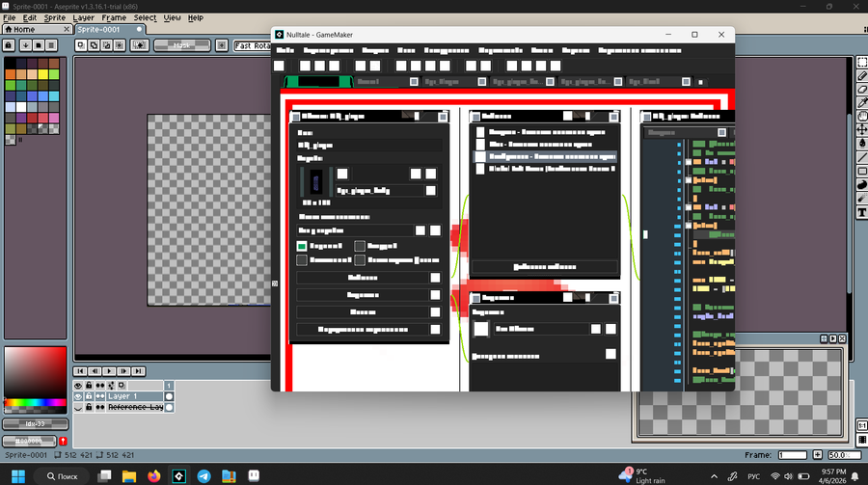Select the Move tool in Aseprite
The height and width of the screenshot is (485, 868).
tap(862, 129)
